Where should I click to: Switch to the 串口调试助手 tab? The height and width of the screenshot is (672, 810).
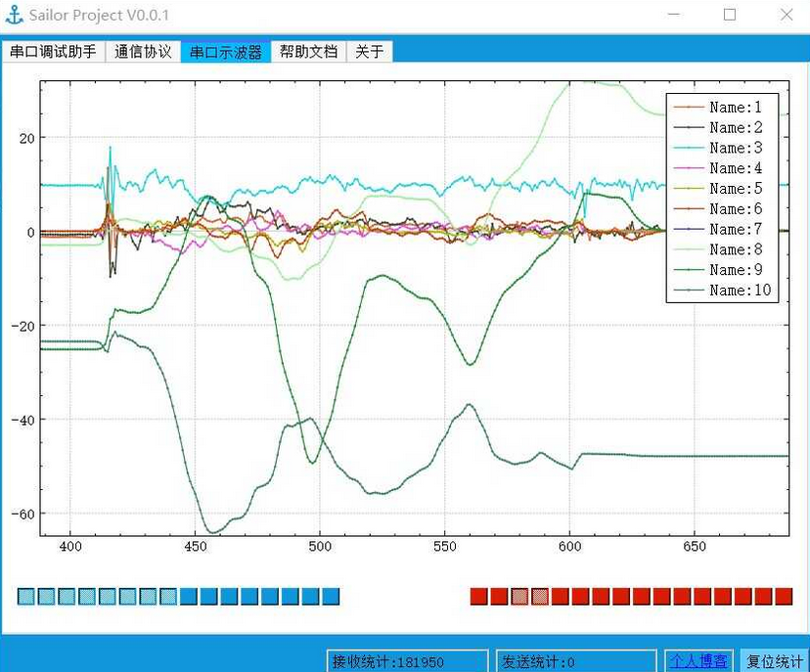tap(53, 52)
